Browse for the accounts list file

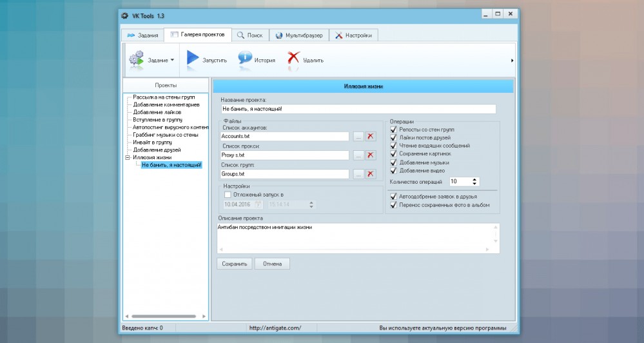click(x=358, y=137)
